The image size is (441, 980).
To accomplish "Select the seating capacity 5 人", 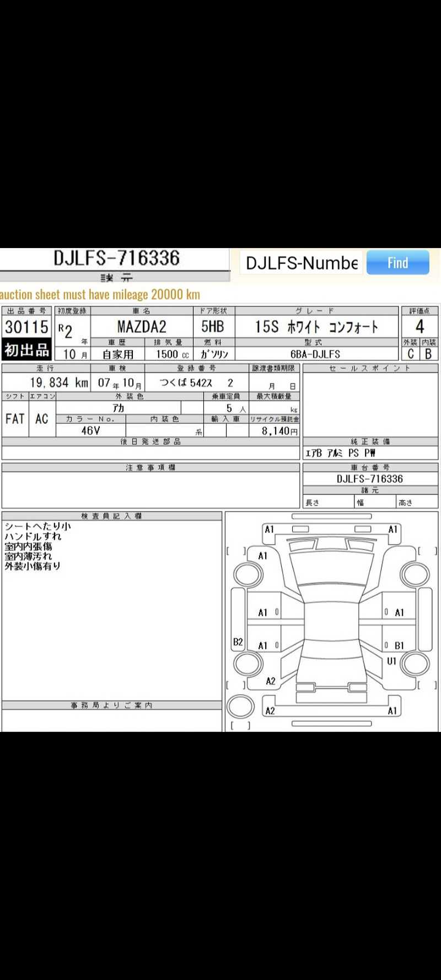I will coord(236,408).
